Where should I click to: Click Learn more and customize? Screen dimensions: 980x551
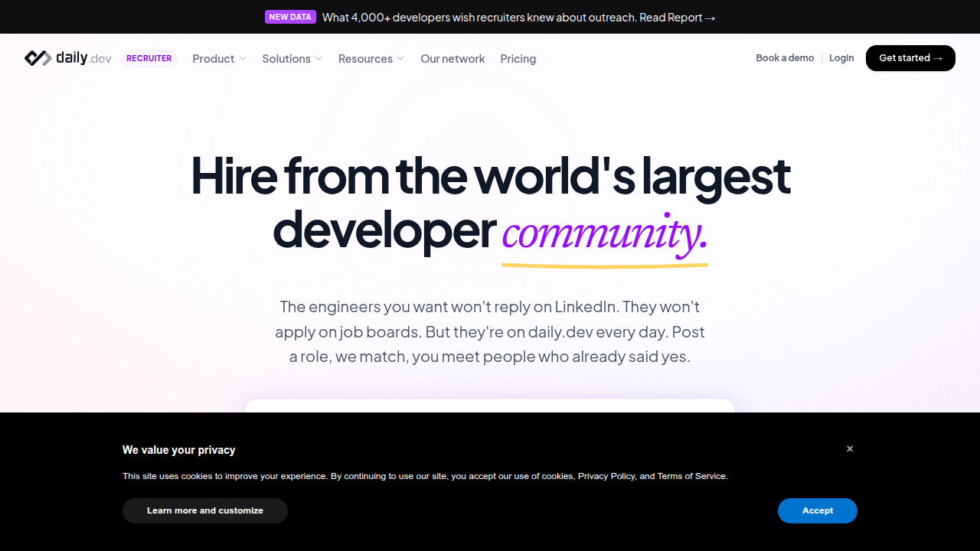point(205,510)
